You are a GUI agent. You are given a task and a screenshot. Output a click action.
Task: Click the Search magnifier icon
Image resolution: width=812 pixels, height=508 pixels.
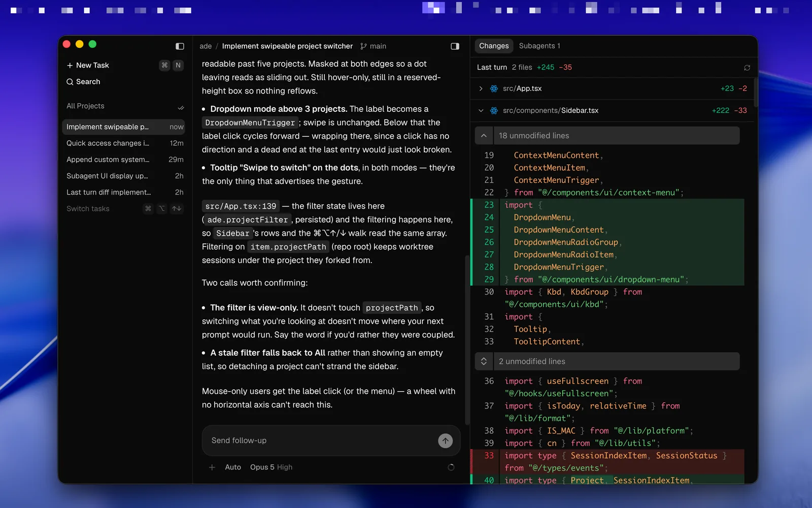70,82
